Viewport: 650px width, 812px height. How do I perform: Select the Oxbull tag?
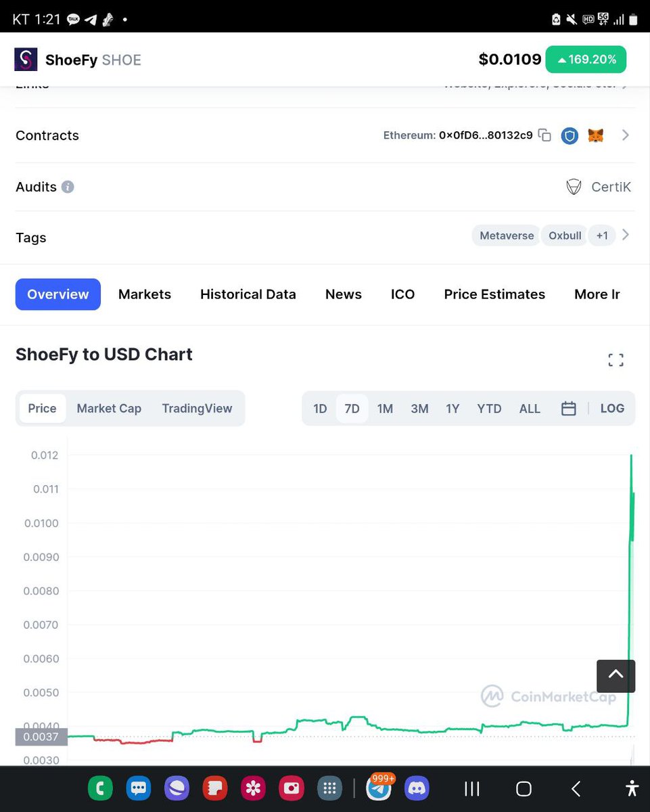[565, 235]
